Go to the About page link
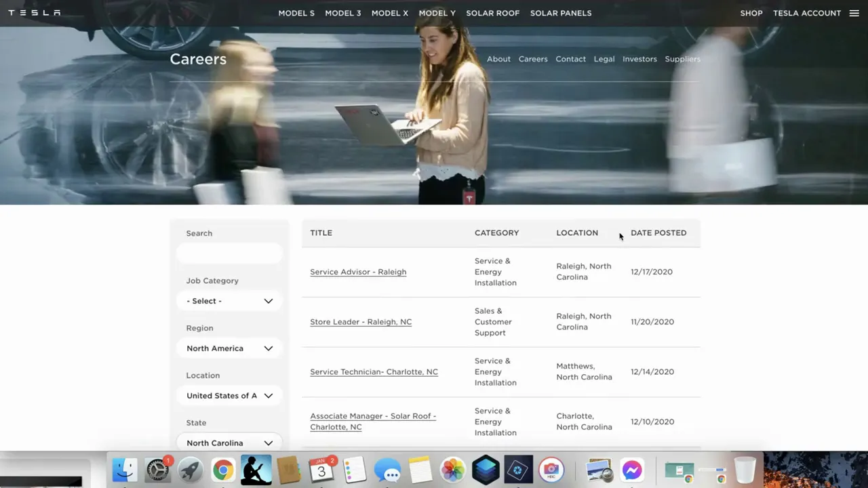The width and height of the screenshot is (868, 488). tap(498, 59)
